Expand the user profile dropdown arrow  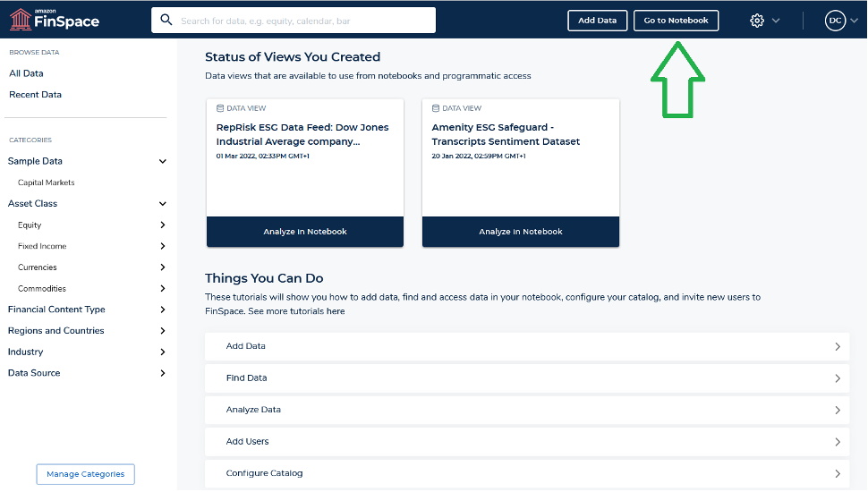tap(855, 21)
